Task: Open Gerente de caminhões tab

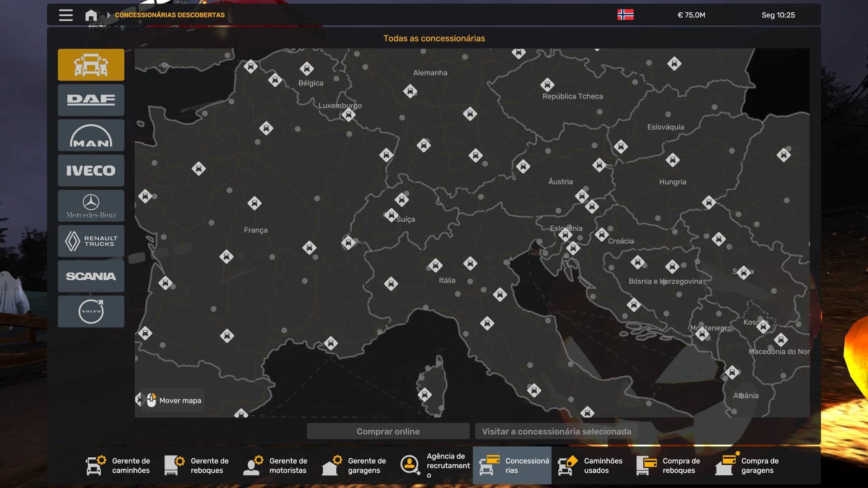Action: pos(119,465)
